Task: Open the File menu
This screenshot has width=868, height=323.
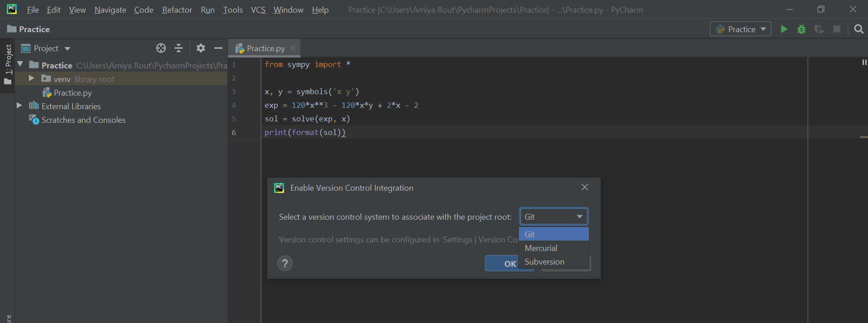Action: tap(33, 10)
